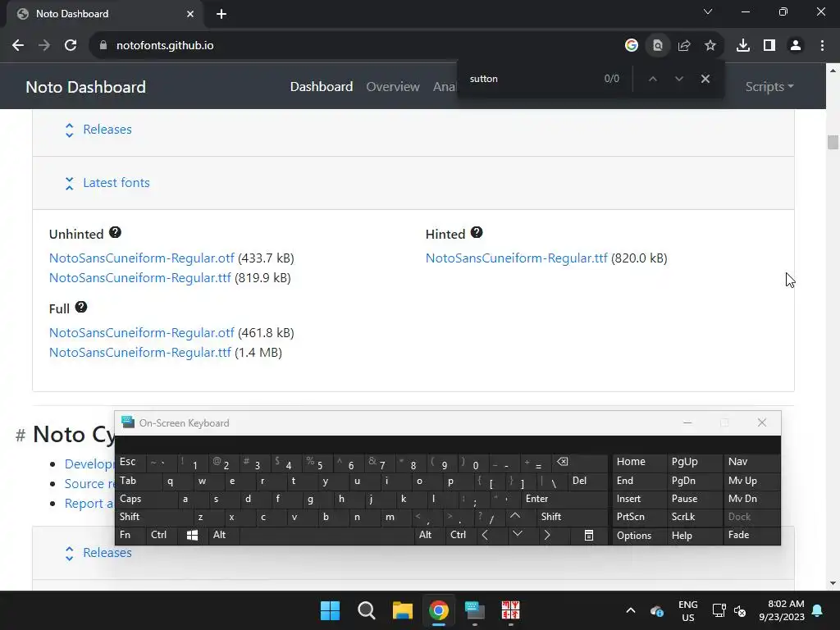Click the context menu key on On-Screen Keyboard

[x=588, y=535]
